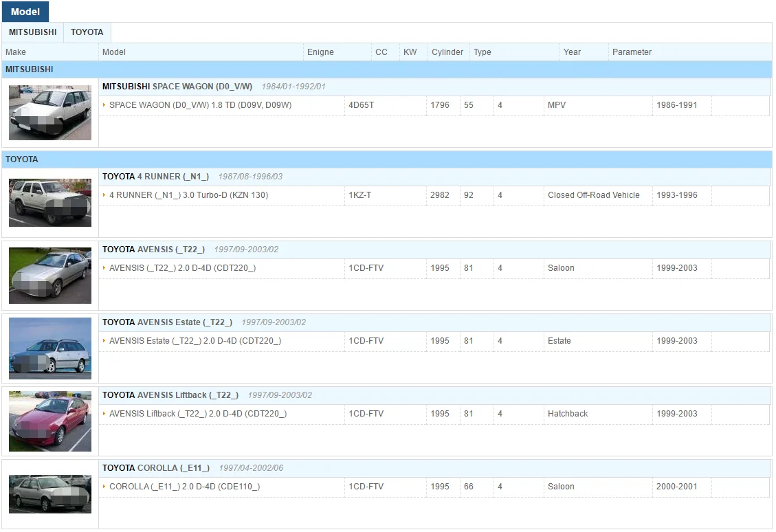
Task: Select AVENSIS Estate 2.0 D-4D (CDT220_) row
Action: pos(434,341)
